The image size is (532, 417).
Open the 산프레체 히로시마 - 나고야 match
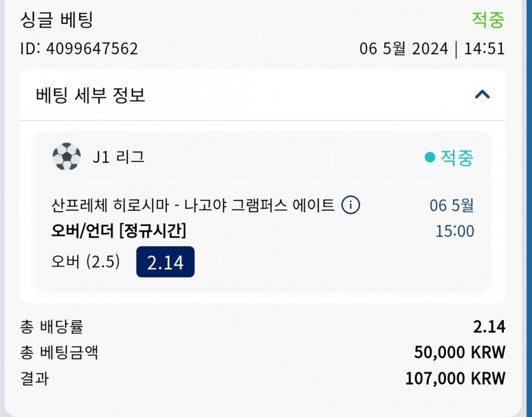(192, 205)
